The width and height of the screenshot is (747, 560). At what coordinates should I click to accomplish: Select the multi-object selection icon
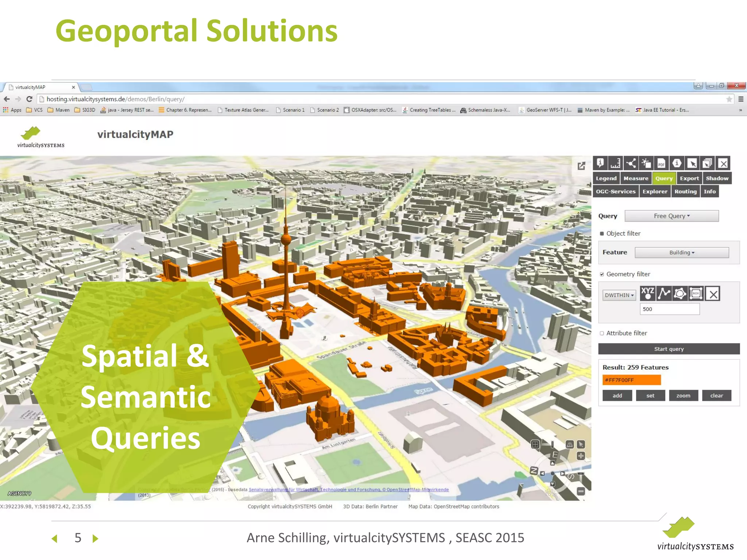(x=708, y=163)
